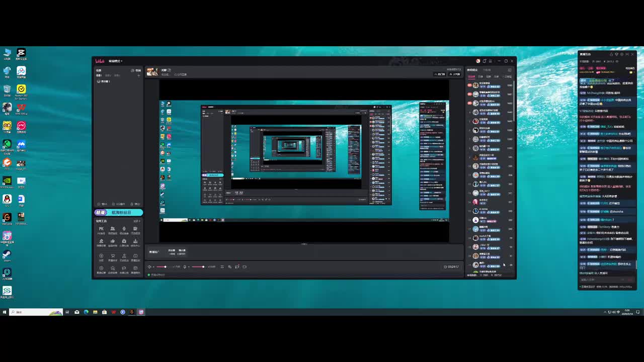Select the 房间观众 tab
Image resolution: width=644 pixels, height=362 pixels.
click(472, 70)
